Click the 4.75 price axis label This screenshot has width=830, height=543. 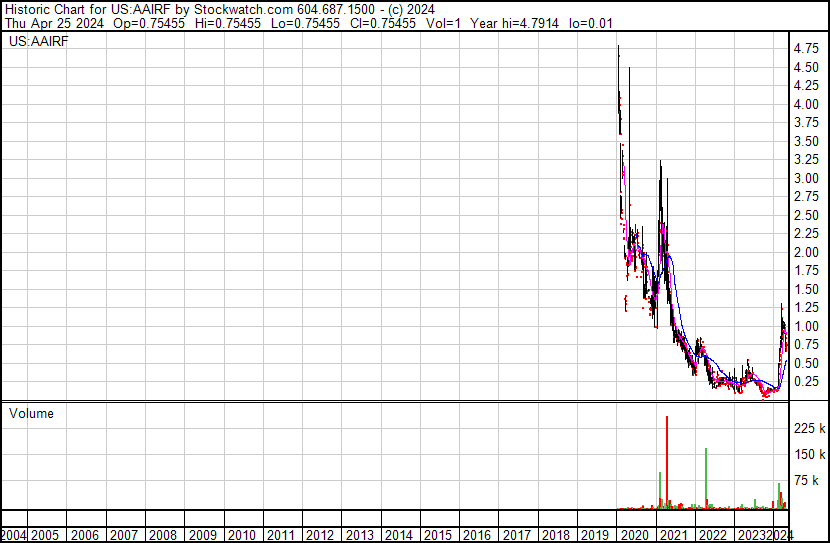coord(806,48)
